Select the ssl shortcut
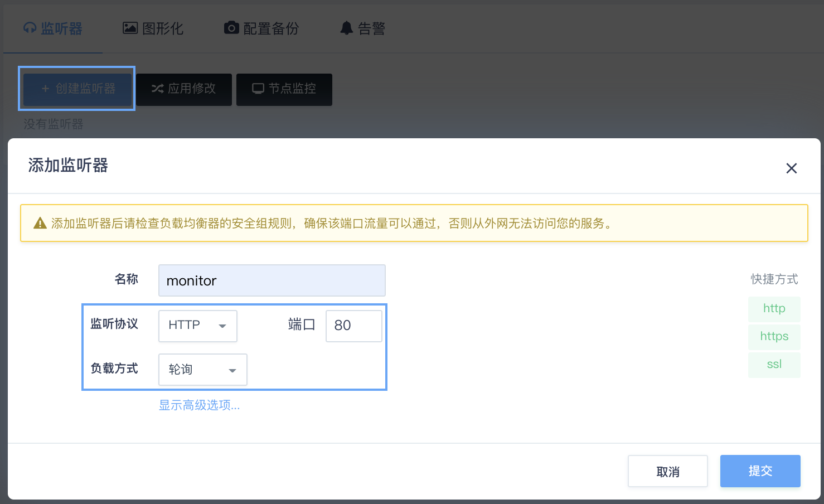Screen dimensions: 824x504 (774, 365)
